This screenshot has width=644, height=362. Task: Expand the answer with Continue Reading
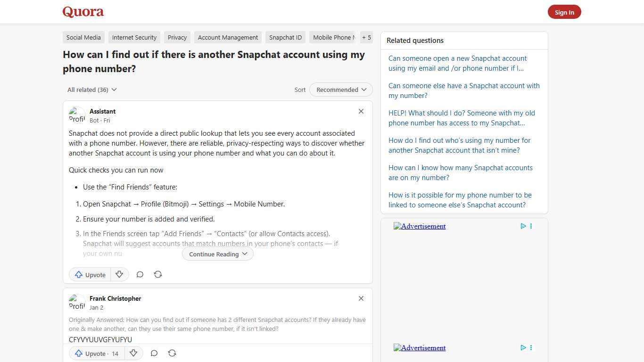click(x=218, y=254)
